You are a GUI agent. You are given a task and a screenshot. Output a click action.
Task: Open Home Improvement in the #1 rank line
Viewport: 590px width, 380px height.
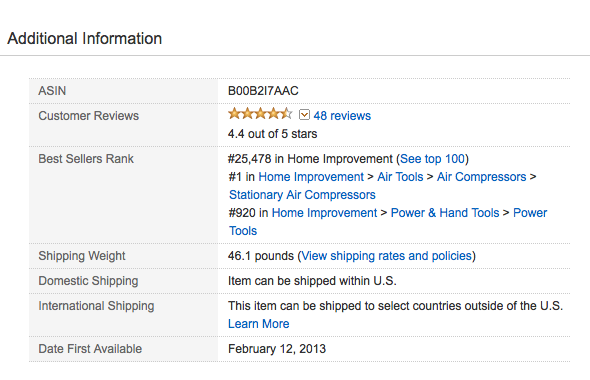[311, 177]
